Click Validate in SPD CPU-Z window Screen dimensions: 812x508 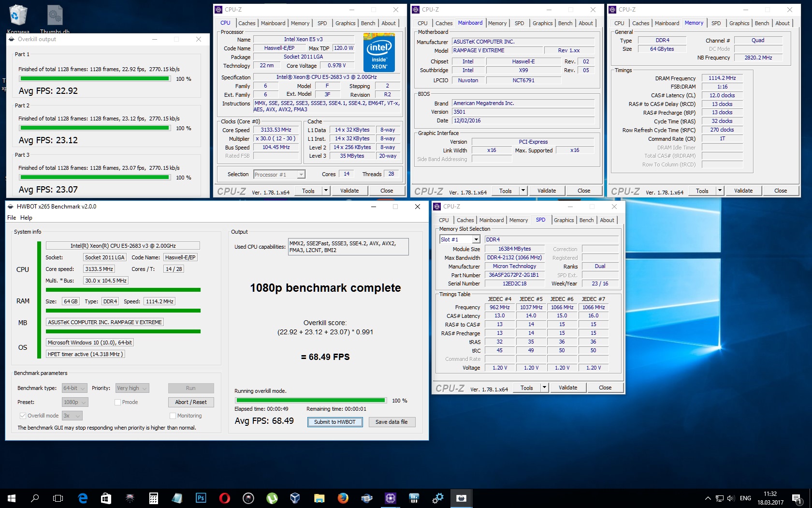(x=568, y=388)
